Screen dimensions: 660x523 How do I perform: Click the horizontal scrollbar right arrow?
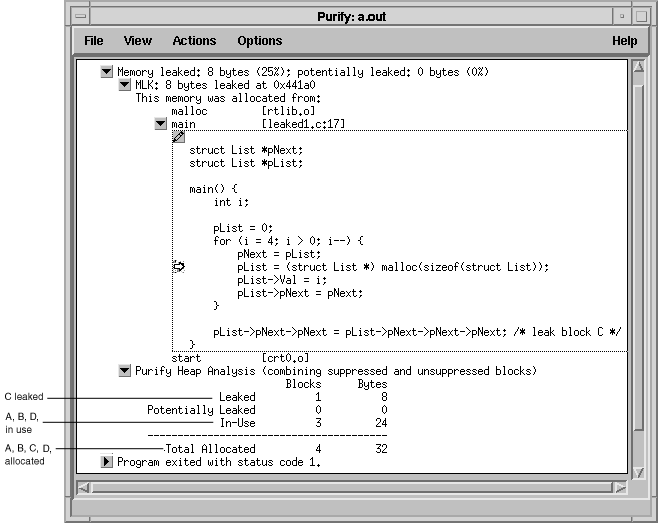tap(620, 488)
